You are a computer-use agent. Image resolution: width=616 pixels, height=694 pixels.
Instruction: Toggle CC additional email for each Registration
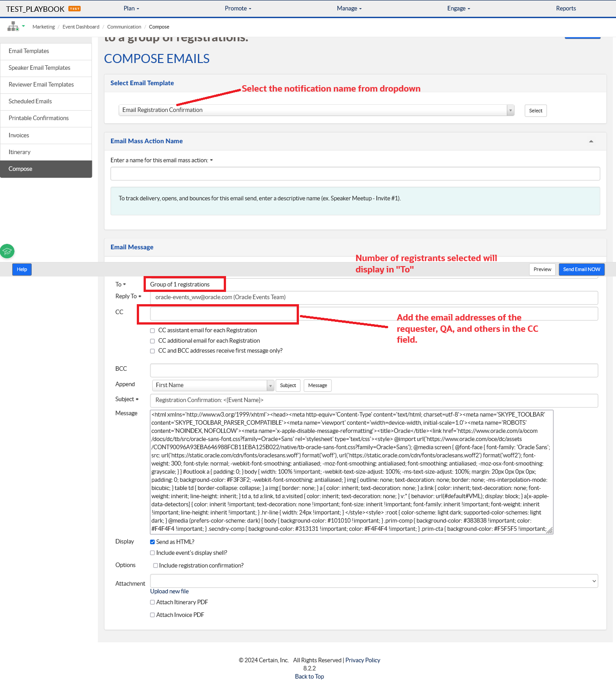(153, 341)
